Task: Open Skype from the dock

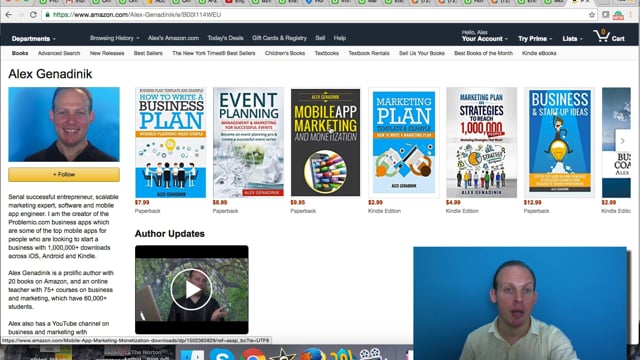Action: click(222, 354)
